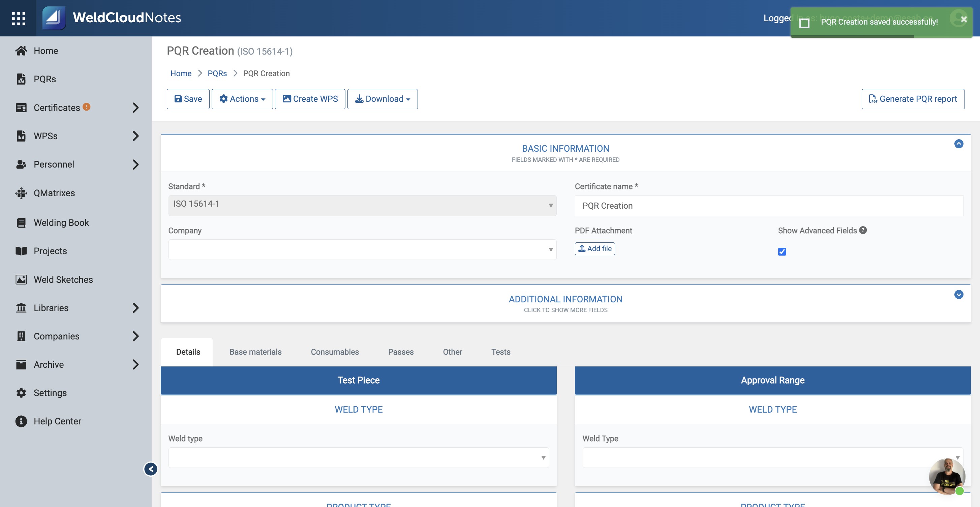Viewport: 980px width, 507px height.
Task: Switch to the Tests tab
Action: coord(501,352)
